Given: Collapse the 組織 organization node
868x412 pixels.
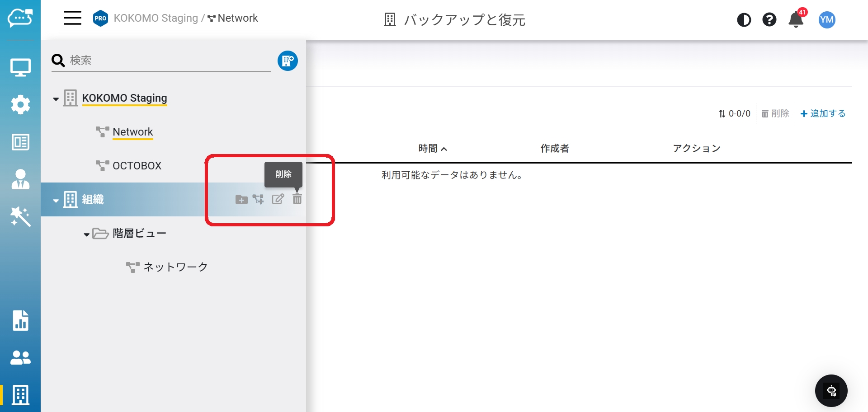Looking at the screenshot, I should tap(56, 201).
